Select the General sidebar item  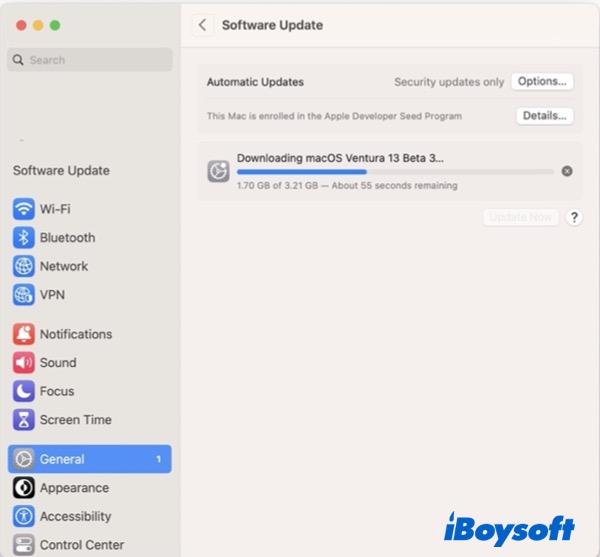click(89, 459)
